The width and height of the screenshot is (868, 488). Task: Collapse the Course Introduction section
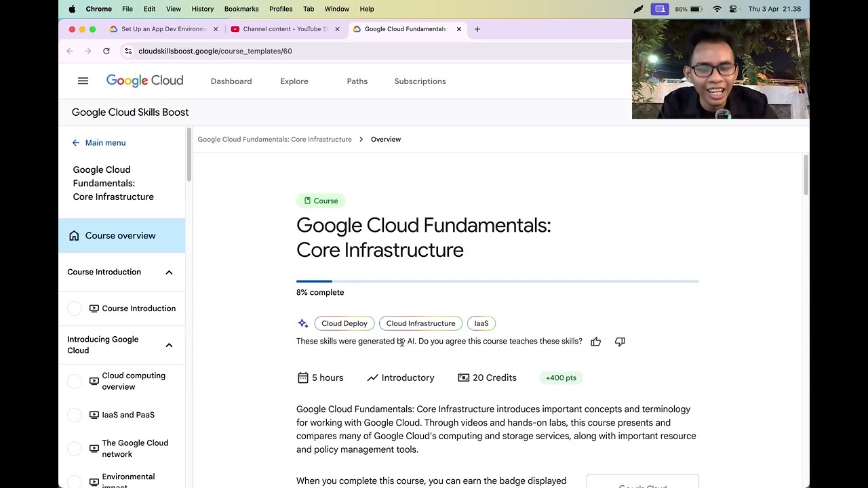(x=169, y=272)
